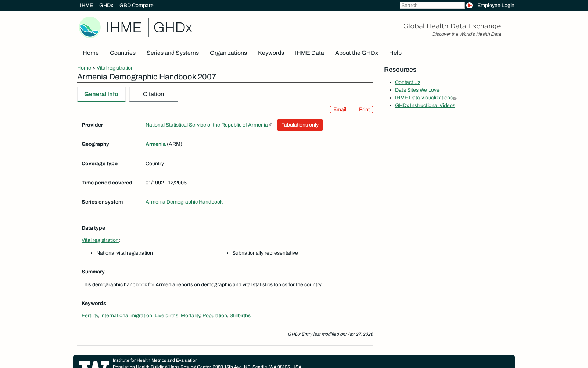The width and height of the screenshot is (588, 368).
Task: Click the page title Armenia Demographic Handbook 2007
Action: click(x=147, y=77)
